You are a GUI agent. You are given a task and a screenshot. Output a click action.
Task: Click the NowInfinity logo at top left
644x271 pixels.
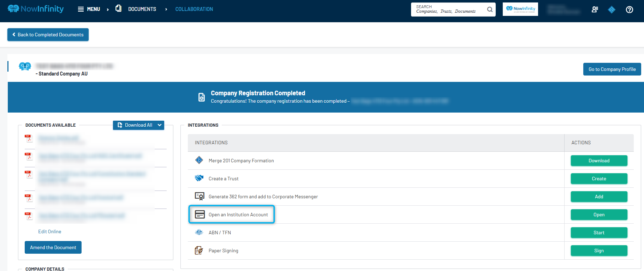(x=36, y=9)
